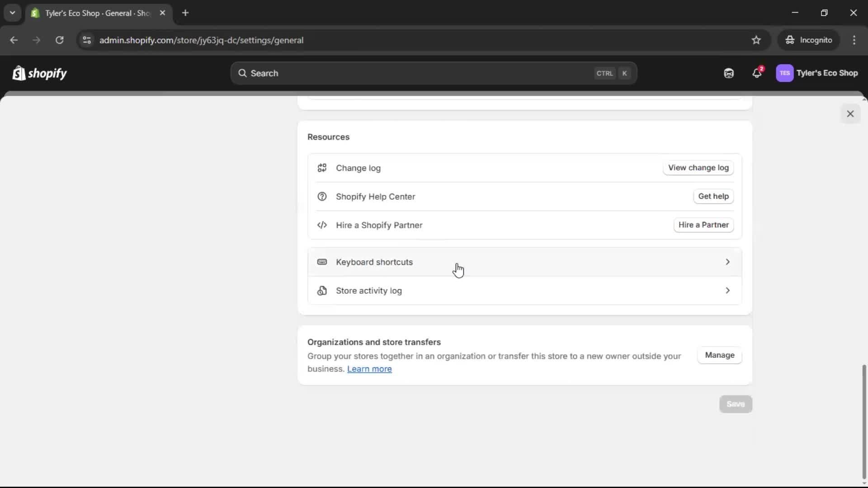Open the Chrome three-dot menu
The width and height of the screenshot is (868, 488).
[854, 40]
